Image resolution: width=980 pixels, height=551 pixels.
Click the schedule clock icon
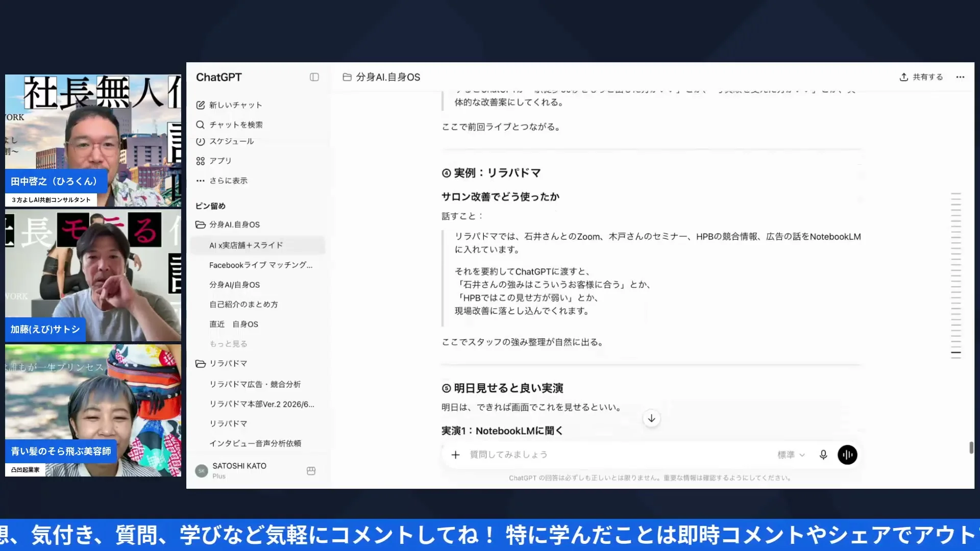(201, 141)
